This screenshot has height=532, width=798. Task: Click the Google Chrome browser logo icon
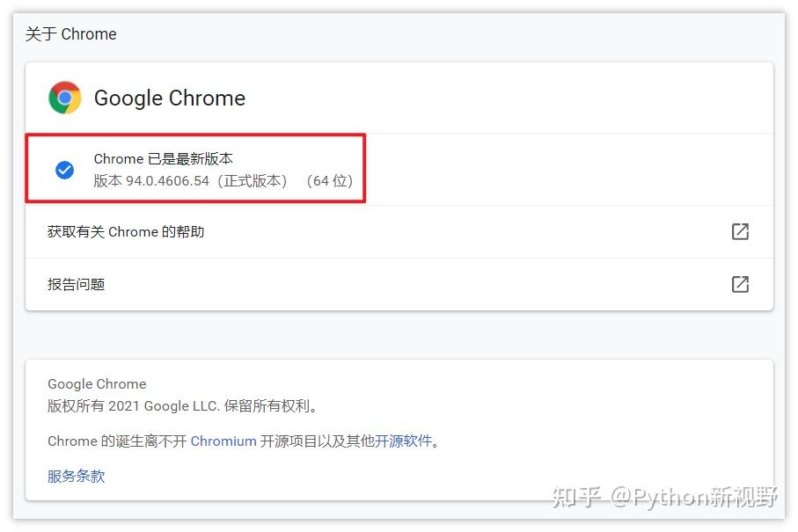pos(64,98)
